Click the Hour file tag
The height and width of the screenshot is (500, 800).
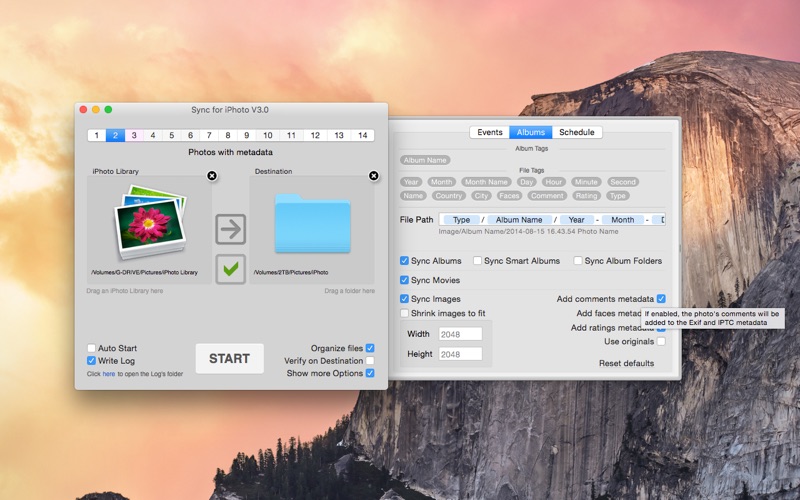click(x=554, y=182)
